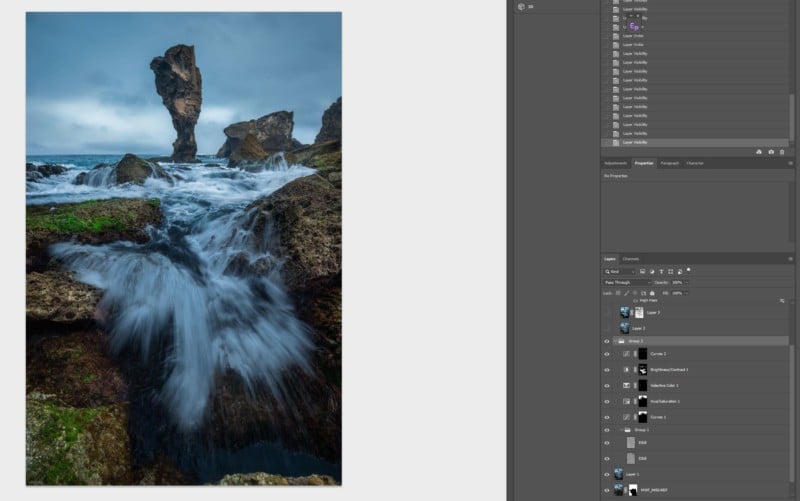Image resolution: width=800 pixels, height=501 pixels.
Task: Collapse the Group 2 disclosure arrow
Action: (x=615, y=341)
